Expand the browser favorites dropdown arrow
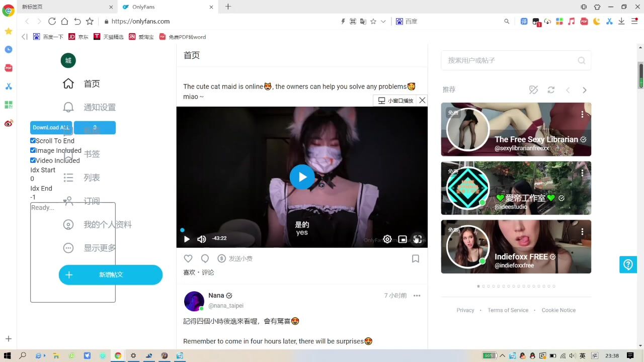The image size is (644, 362). click(383, 22)
